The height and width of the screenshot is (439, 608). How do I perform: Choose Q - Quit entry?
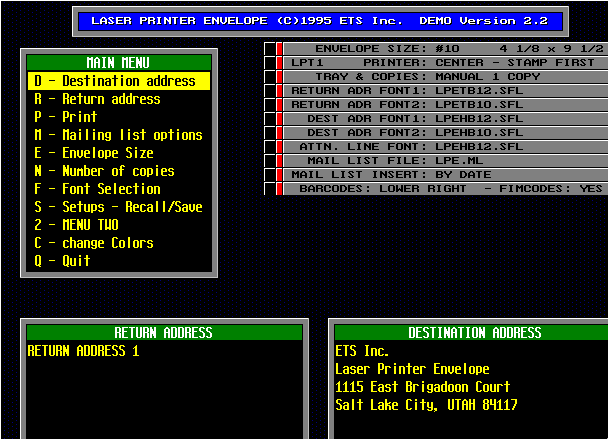[x=119, y=261]
